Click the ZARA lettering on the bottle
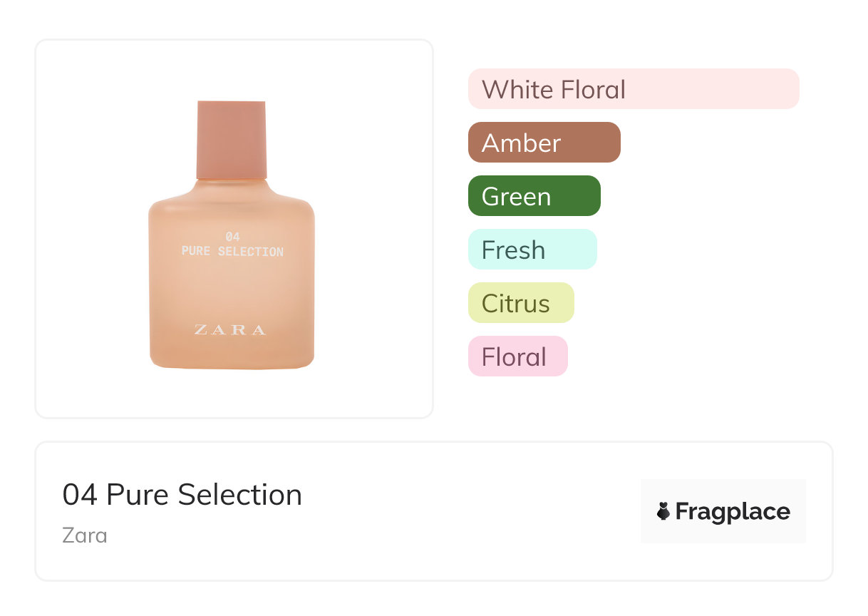Image resolution: width=868 pixels, height=616 pixels. click(230, 330)
